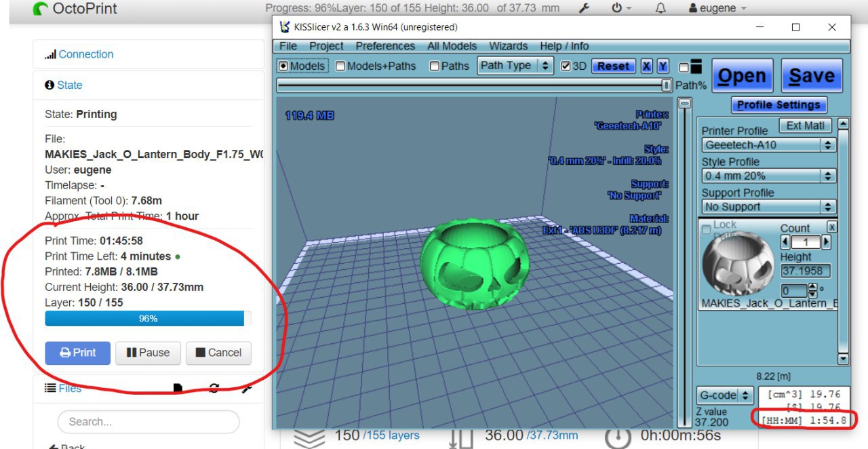Refresh the file list in Files header
868x449 pixels.
(x=214, y=388)
